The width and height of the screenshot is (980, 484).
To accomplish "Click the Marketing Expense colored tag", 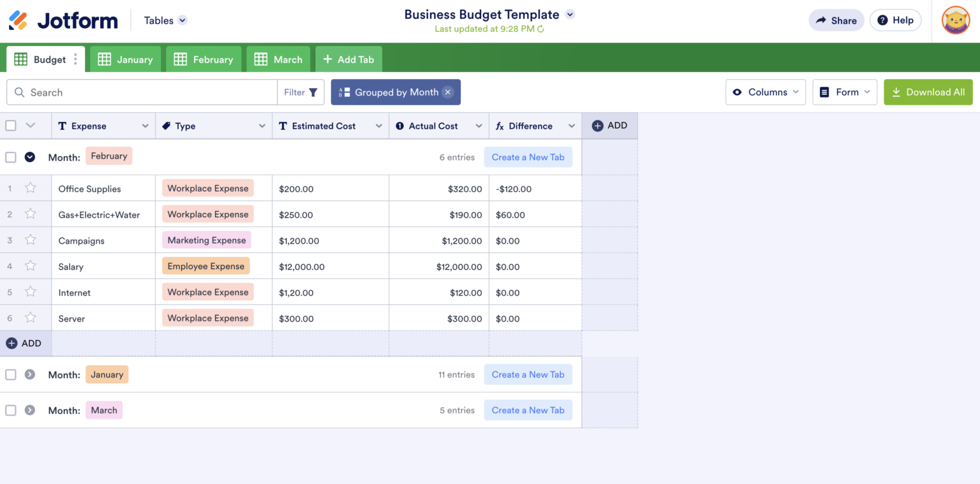I will [206, 240].
